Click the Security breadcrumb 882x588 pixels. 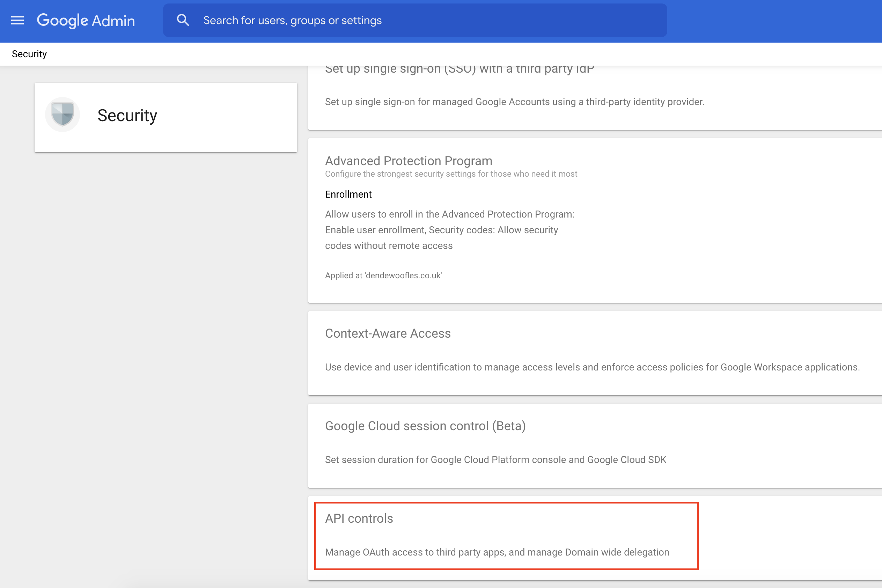[x=29, y=54]
